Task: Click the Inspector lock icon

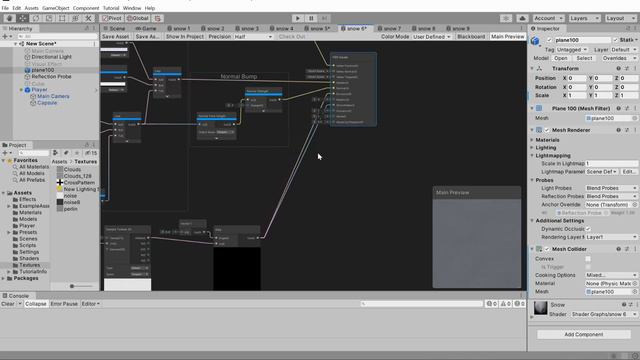Action: click(x=629, y=29)
